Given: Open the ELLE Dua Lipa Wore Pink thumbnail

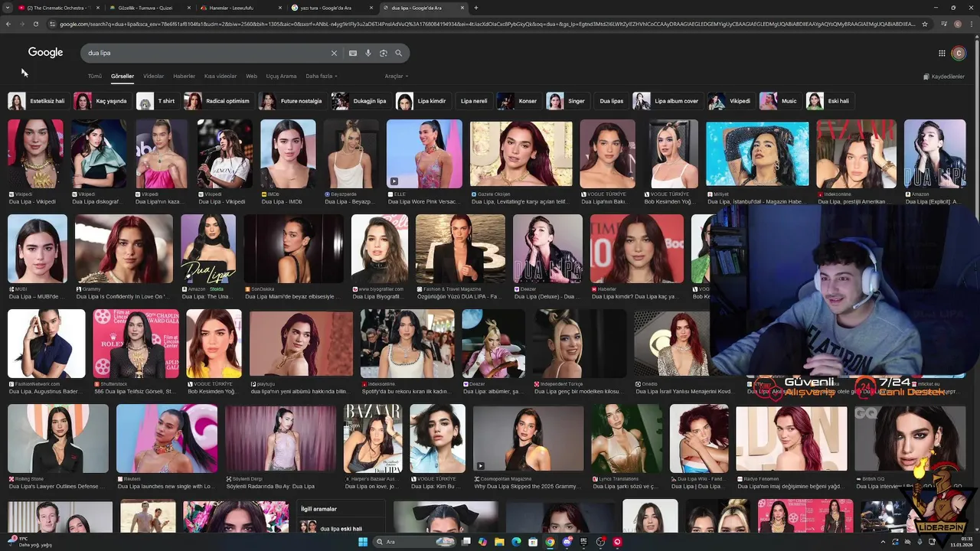Looking at the screenshot, I should pyautogui.click(x=424, y=154).
